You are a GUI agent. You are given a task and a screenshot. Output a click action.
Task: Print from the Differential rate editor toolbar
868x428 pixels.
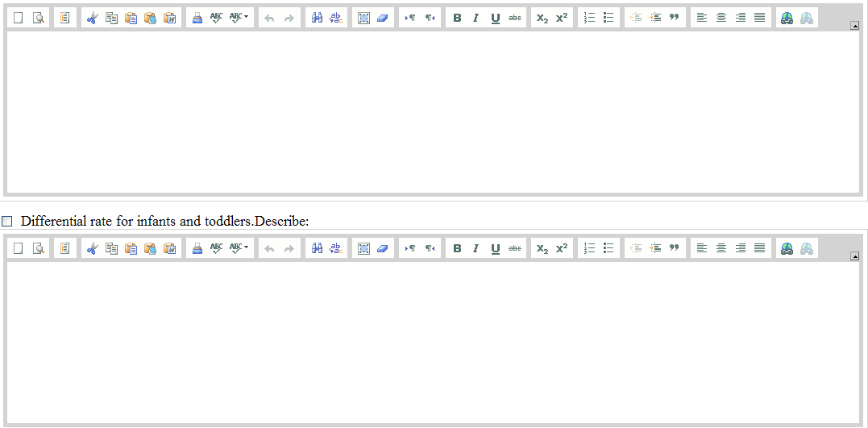point(197,248)
